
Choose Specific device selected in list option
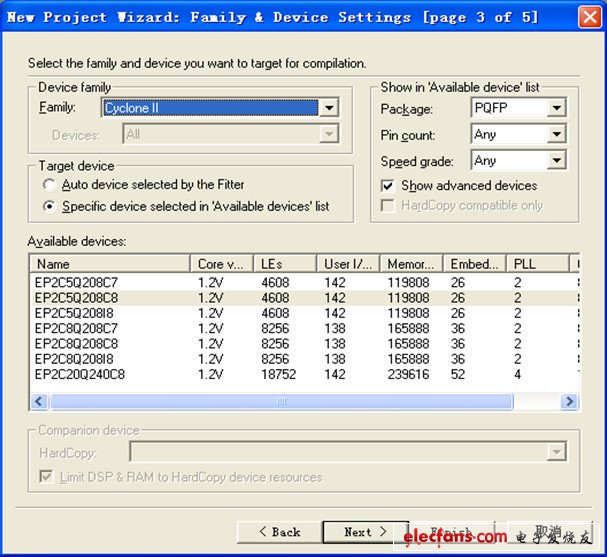pyautogui.click(x=49, y=207)
